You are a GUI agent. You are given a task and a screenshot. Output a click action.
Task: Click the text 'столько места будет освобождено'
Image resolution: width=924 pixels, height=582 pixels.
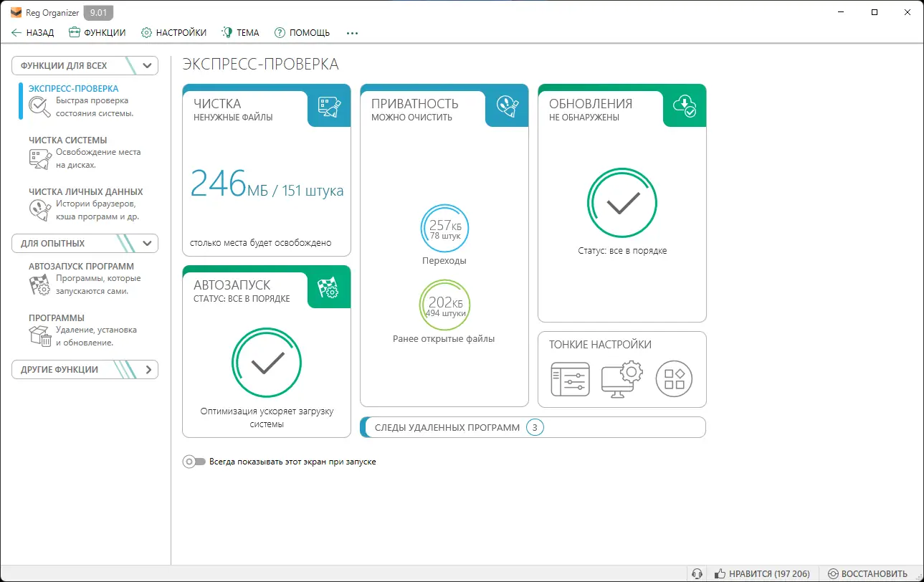tap(261, 242)
